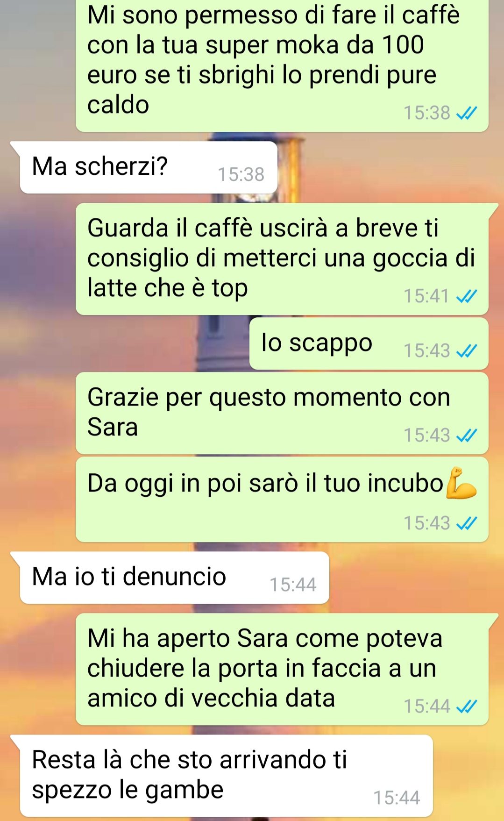Tap the flexed biceps emoji

461,483
